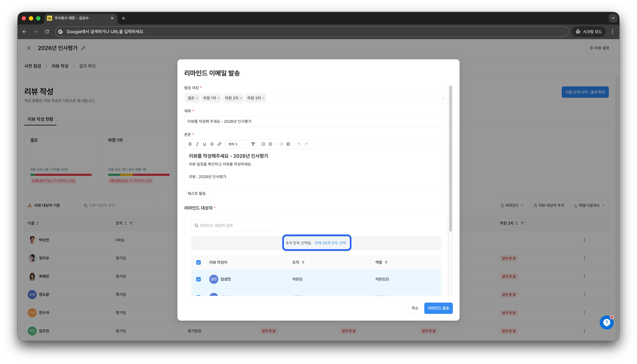Open the browser three-dot menu

tap(612, 31)
